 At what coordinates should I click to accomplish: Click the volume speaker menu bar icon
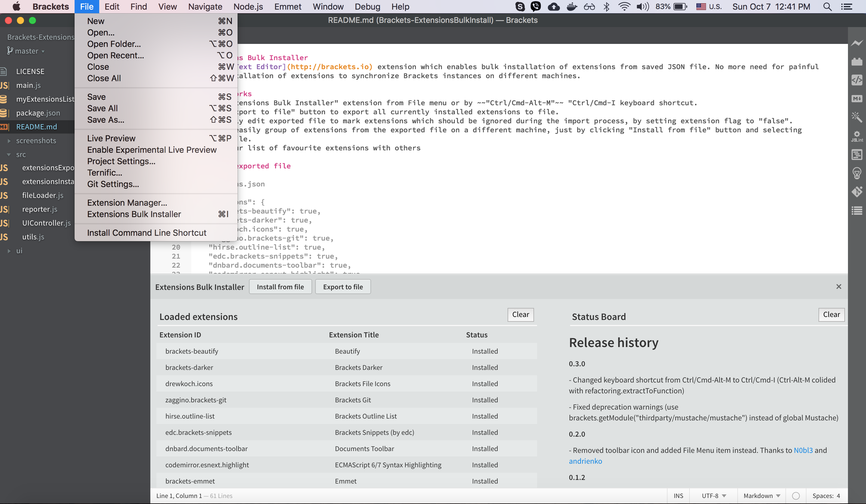coord(642,7)
